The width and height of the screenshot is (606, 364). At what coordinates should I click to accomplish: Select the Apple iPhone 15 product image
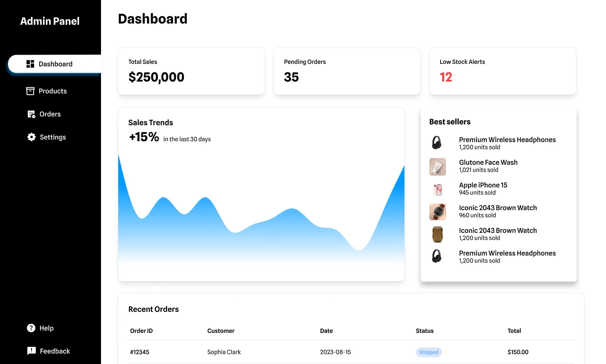click(438, 190)
